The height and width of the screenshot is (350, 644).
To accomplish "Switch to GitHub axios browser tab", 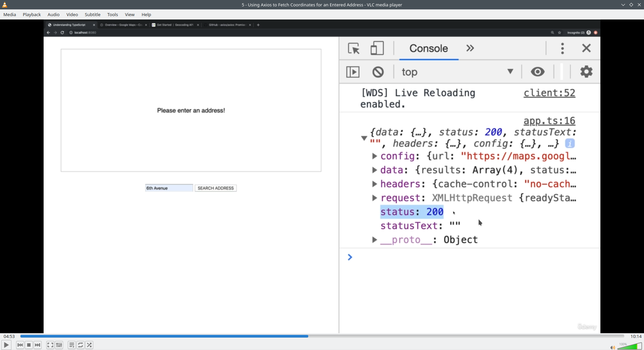I will point(227,25).
